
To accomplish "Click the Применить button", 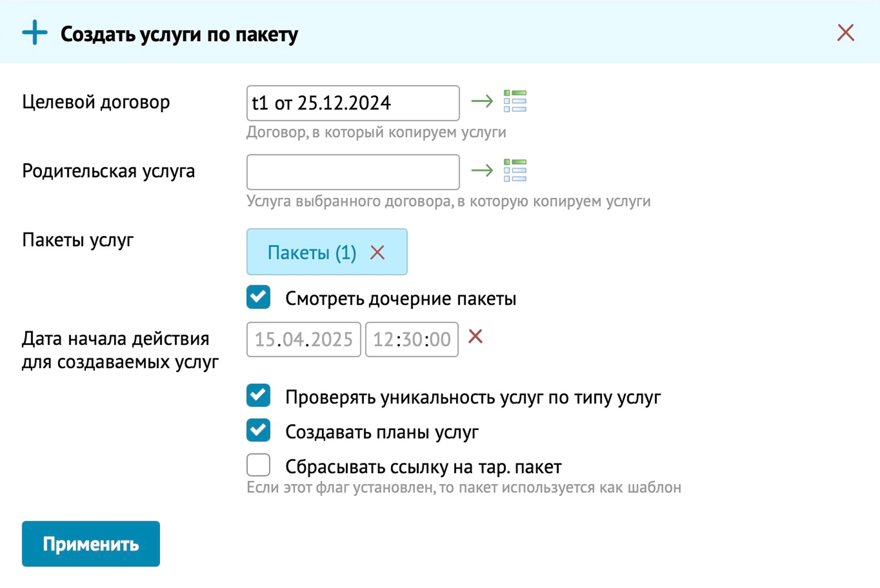I will click(x=91, y=544).
